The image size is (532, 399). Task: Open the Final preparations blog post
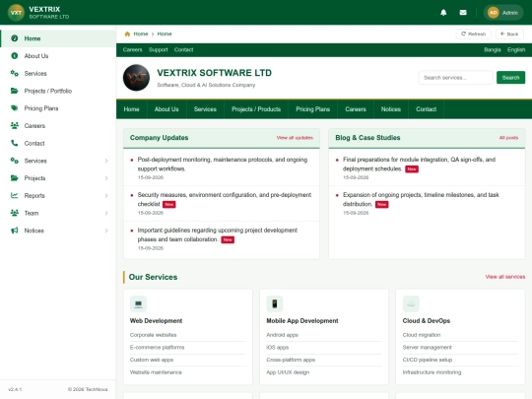[x=419, y=165]
